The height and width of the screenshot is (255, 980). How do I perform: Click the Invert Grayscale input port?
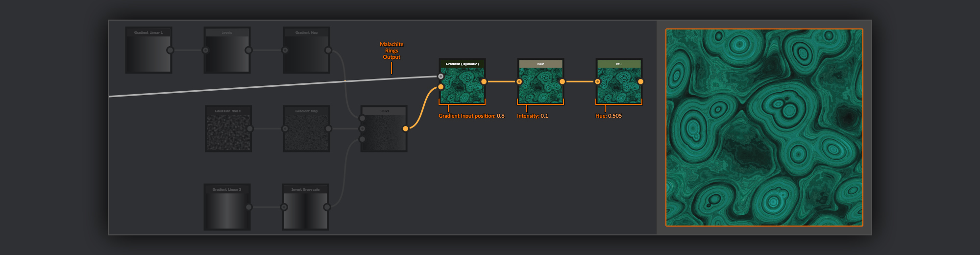pyautogui.click(x=284, y=207)
